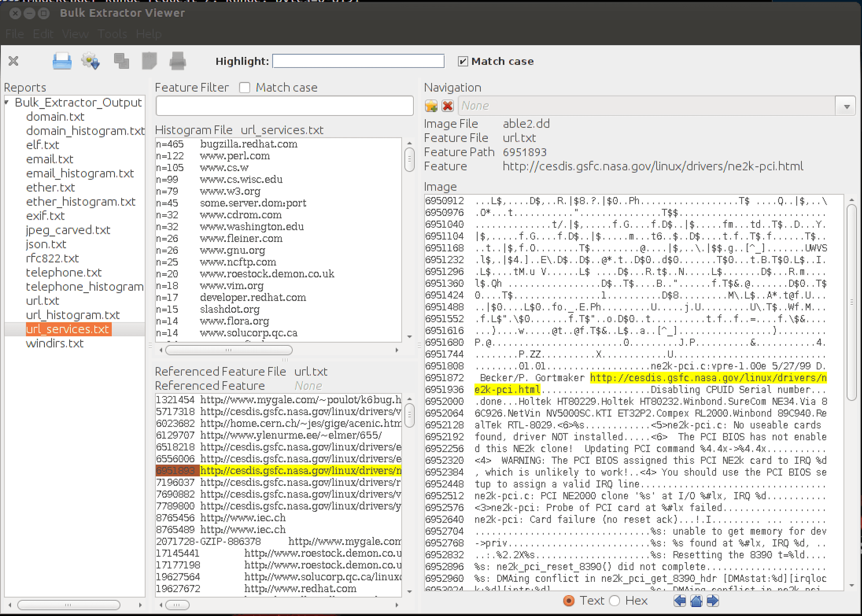Viewport: 862px width, 616px height.
Task: Click the Copy icon in the toolbar
Action: (121, 61)
